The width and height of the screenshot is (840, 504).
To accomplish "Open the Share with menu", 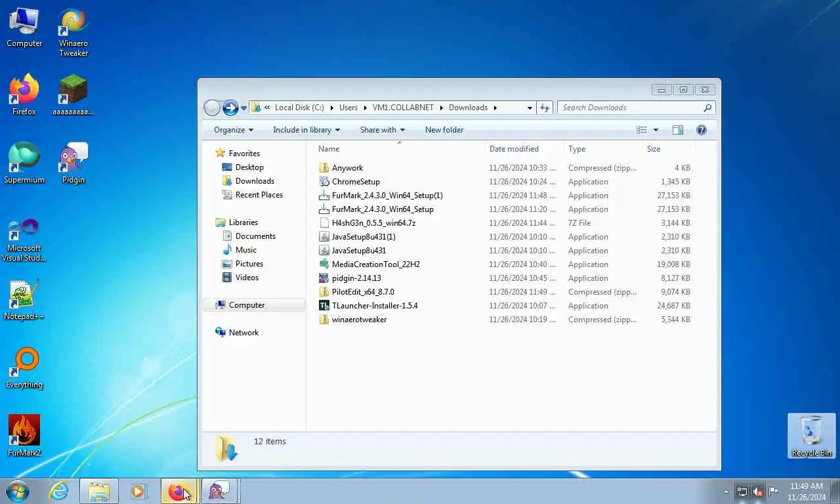I will click(383, 130).
